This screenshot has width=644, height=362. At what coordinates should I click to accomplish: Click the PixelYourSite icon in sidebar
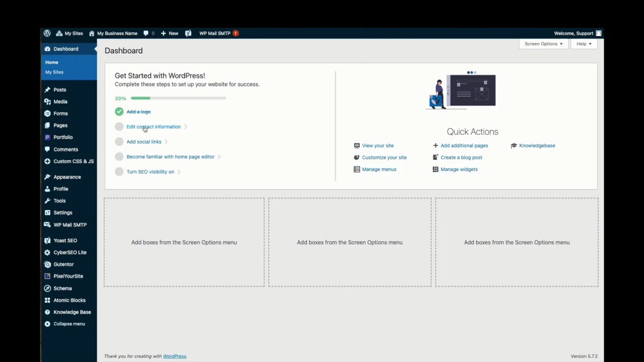[47, 276]
